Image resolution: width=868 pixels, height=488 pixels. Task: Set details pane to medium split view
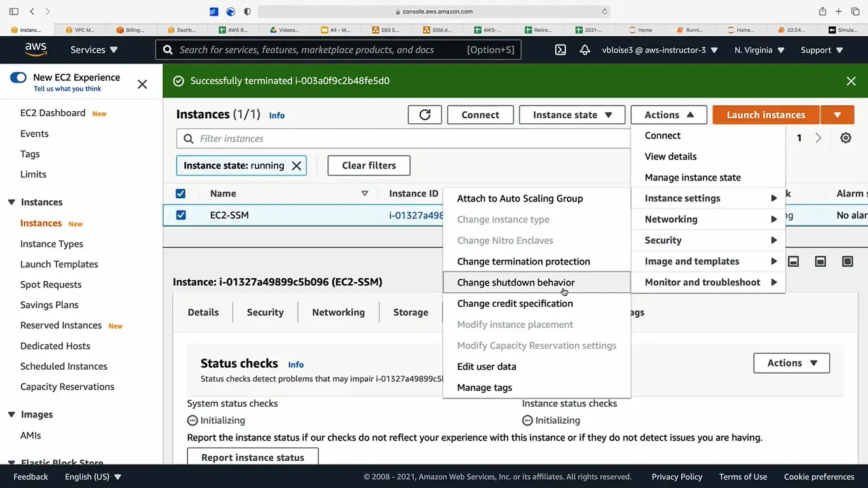pyautogui.click(x=820, y=261)
